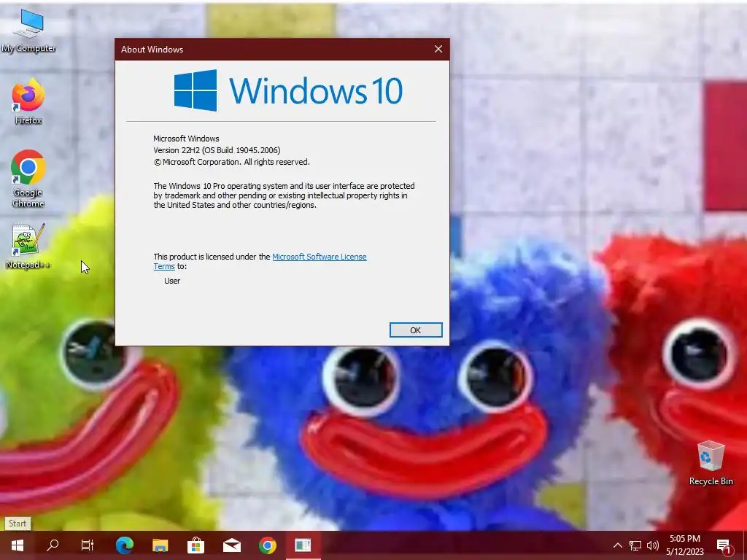This screenshot has width=747, height=560.
Task: Click OK in About Windows dialog
Action: pyautogui.click(x=415, y=330)
